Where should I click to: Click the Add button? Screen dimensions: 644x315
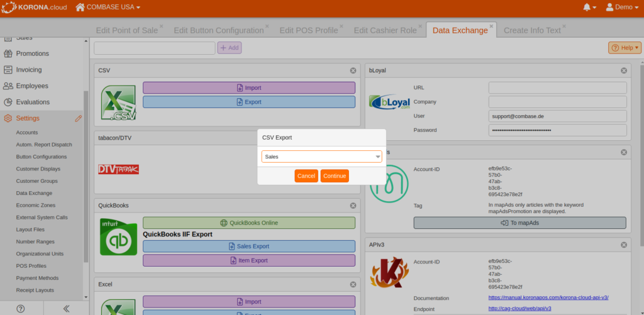click(x=230, y=48)
